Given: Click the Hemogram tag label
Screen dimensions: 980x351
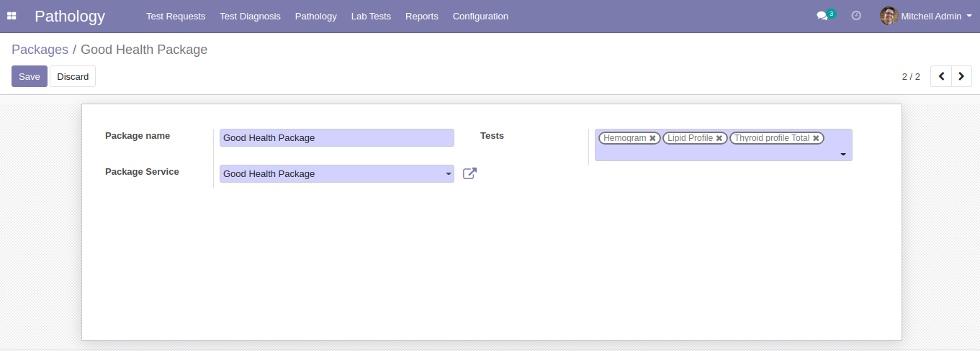Looking at the screenshot, I should (x=624, y=138).
